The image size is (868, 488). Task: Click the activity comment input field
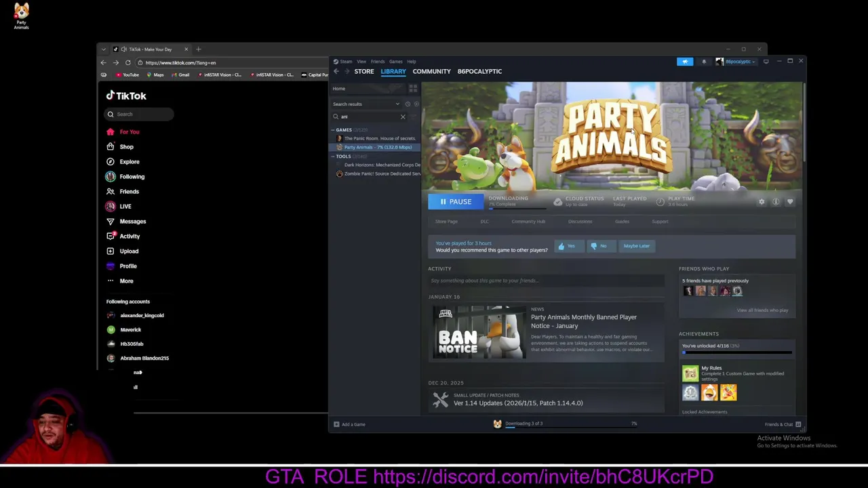point(547,281)
